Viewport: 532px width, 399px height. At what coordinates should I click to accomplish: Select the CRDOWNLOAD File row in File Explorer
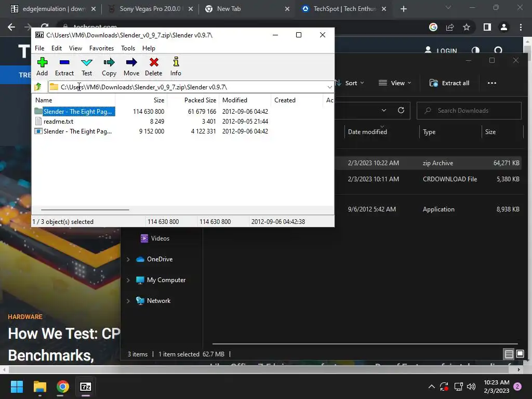tap(429, 179)
